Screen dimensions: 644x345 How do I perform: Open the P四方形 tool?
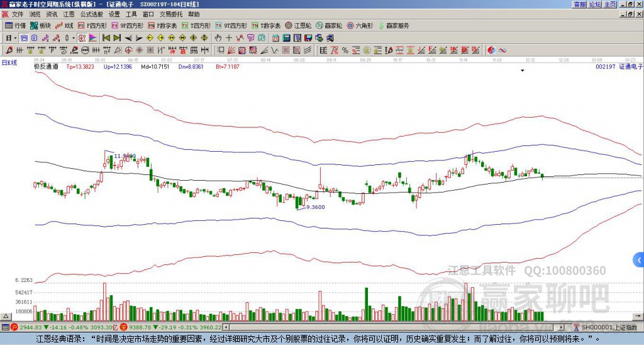tap(92, 25)
